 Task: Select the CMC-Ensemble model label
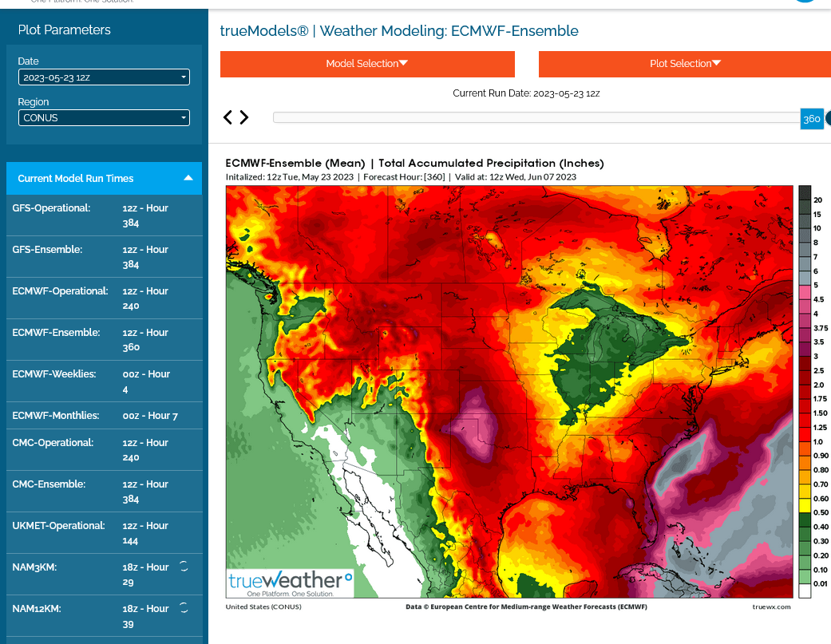(49, 484)
